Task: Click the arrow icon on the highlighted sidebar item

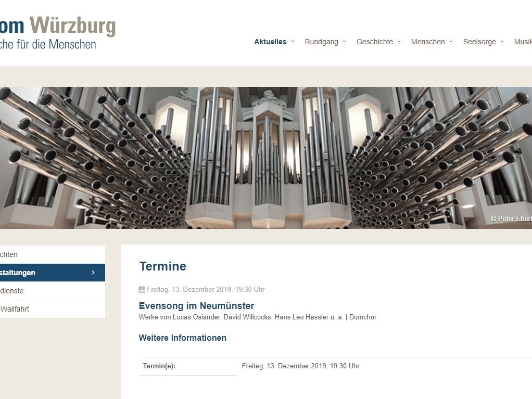Action: point(93,273)
